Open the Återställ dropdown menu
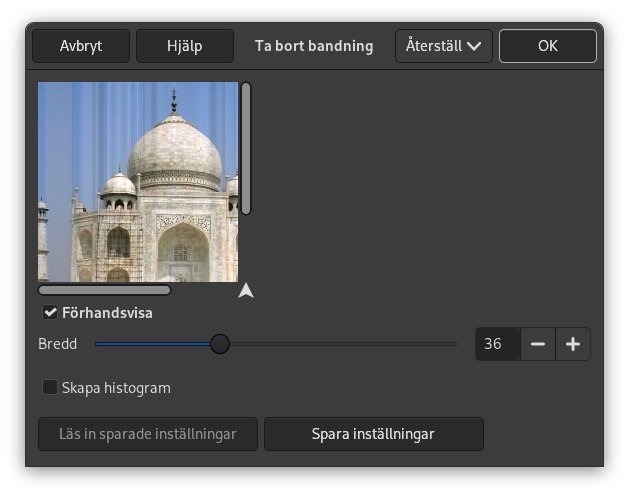Screen dimensions: 629x495 coord(444,46)
